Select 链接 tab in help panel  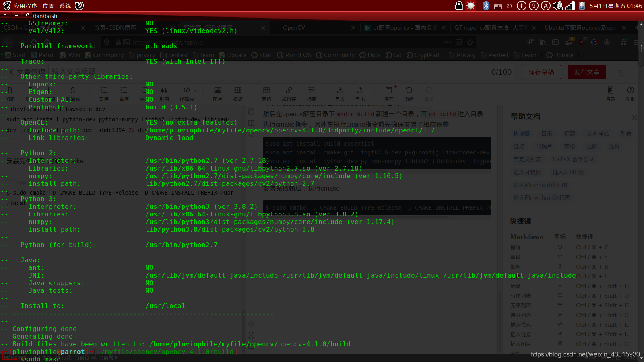click(x=519, y=146)
